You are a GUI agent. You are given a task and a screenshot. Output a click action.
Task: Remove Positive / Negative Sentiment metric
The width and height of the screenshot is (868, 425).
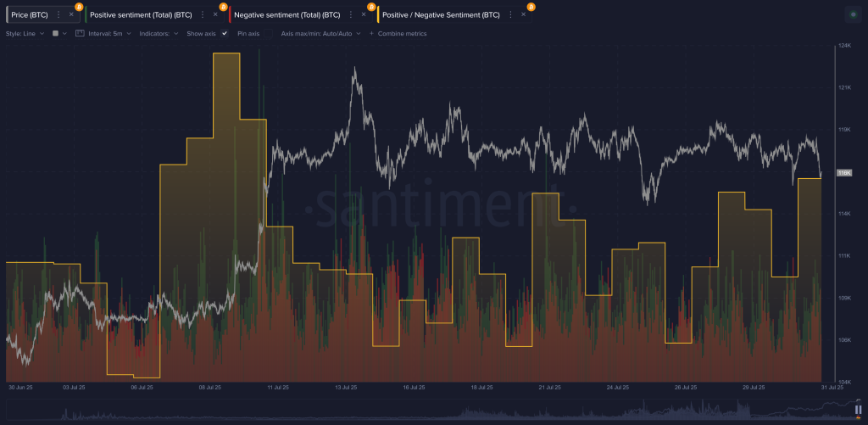524,14
